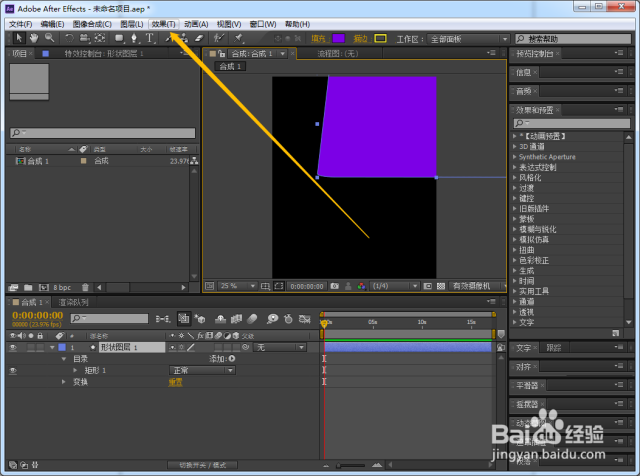Image resolution: width=640 pixels, height=476 pixels.
Task: Switch to the 渲染队列 tab
Action: pos(73,302)
